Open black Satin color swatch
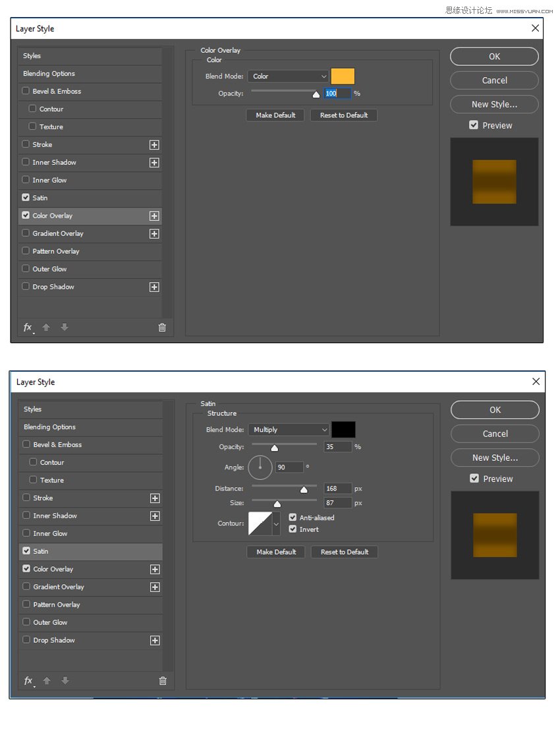This screenshot has height=743, width=560. coord(343,430)
